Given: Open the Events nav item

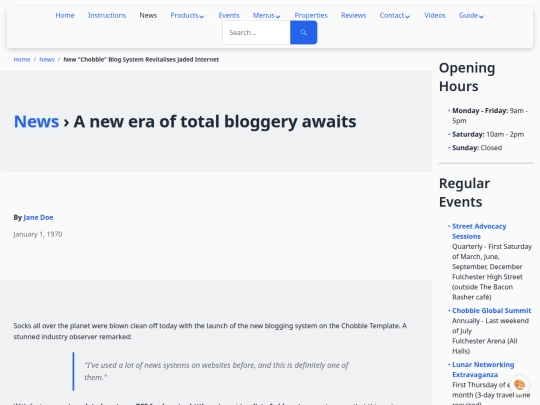Looking at the screenshot, I should pyautogui.click(x=229, y=15).
